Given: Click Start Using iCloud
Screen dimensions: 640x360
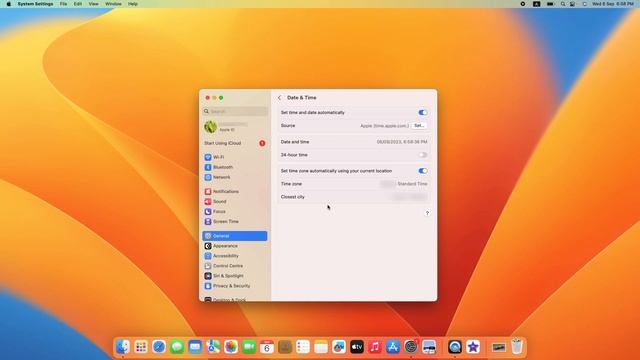Looking at the screenshot, I should pos(235,143).
